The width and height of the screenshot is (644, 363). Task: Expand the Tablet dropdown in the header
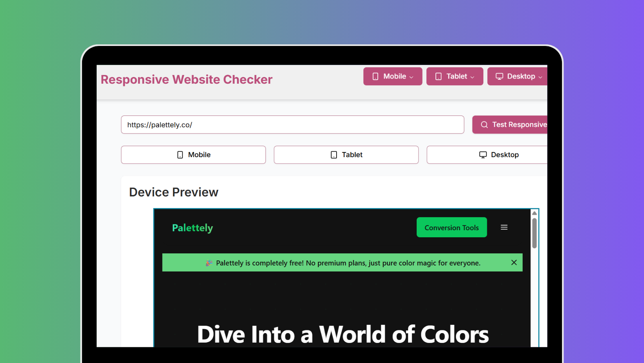click(x=472, y=77)
